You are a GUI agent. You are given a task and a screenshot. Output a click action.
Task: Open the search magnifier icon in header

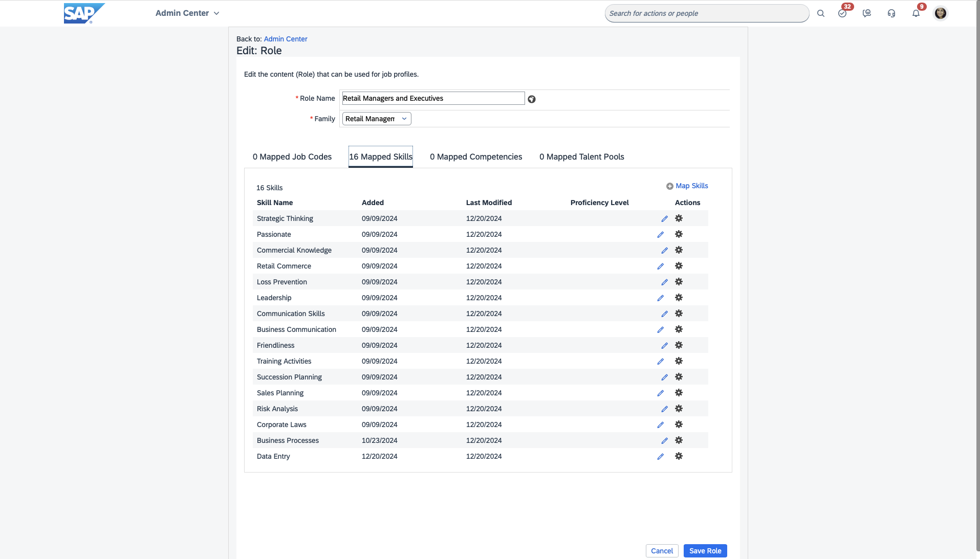point(820,13)
